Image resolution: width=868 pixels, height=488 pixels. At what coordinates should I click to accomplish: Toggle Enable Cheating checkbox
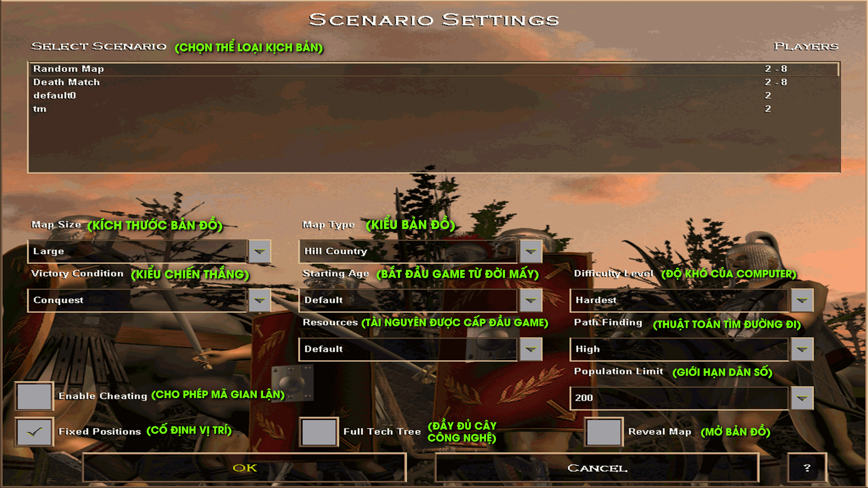[x=33, y=395]
